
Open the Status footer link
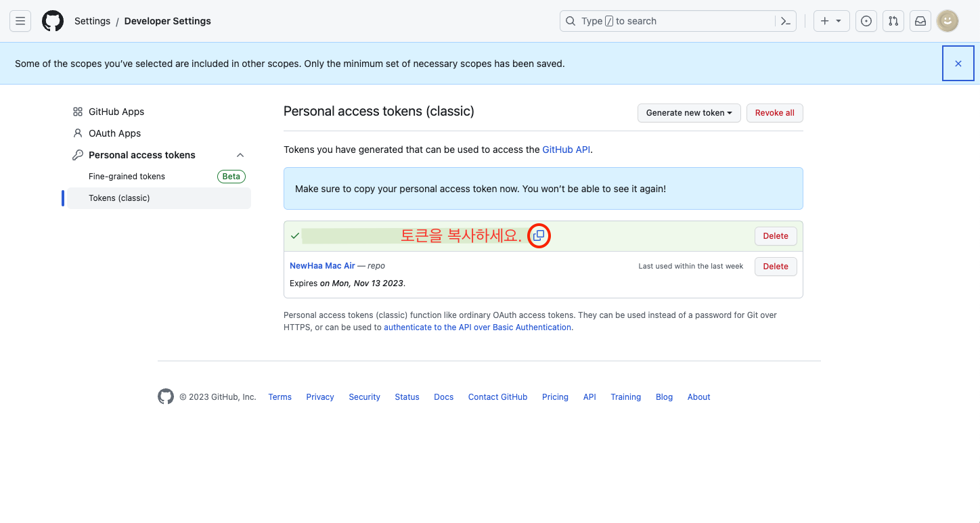[x=407, y=397]
